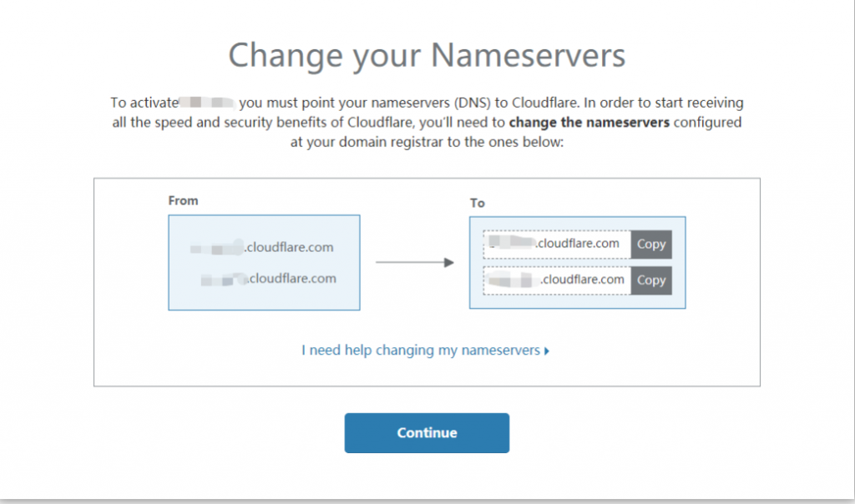Click the From label above the left box

pyautogui.click(x=183, y=201)
